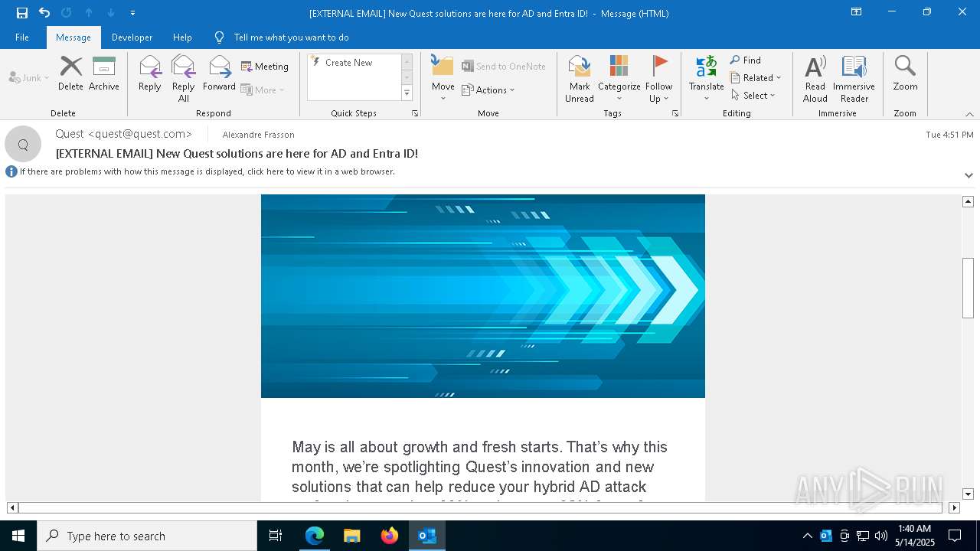Send the message to OneNote

click(504, 67)
